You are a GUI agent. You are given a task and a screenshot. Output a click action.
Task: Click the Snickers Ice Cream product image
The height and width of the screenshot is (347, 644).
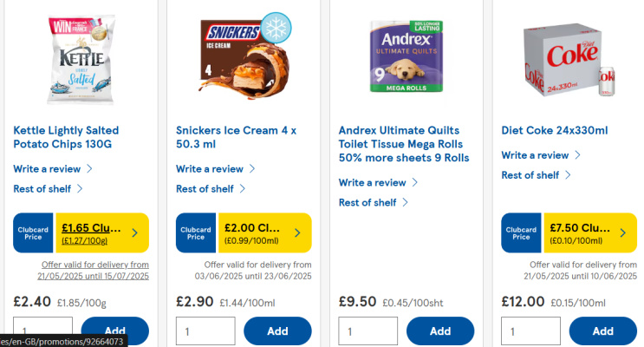(243, 56)
